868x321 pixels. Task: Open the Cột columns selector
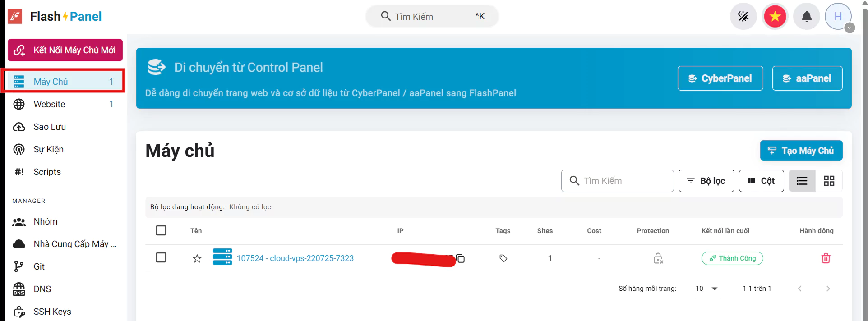pyautogui.click(x=761, y=181)
